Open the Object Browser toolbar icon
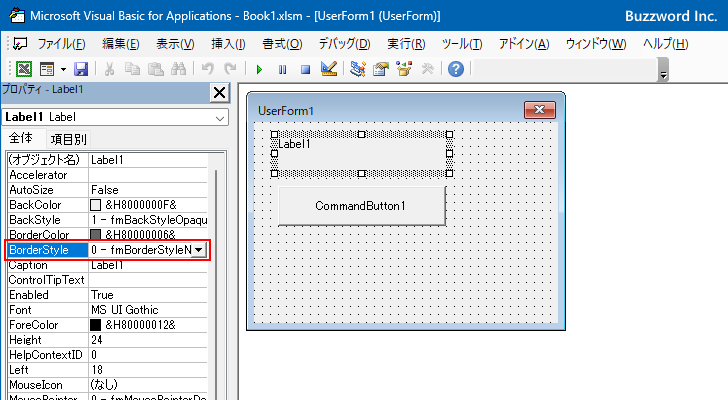Viewport: 728px width, 400px height. coord(404,69)
